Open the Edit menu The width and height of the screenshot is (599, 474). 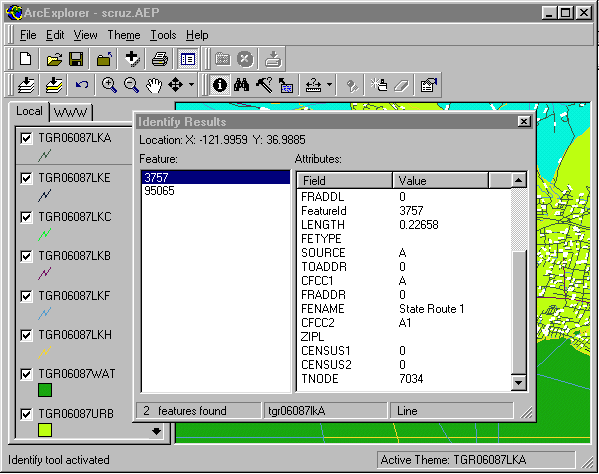coord(55,35)
